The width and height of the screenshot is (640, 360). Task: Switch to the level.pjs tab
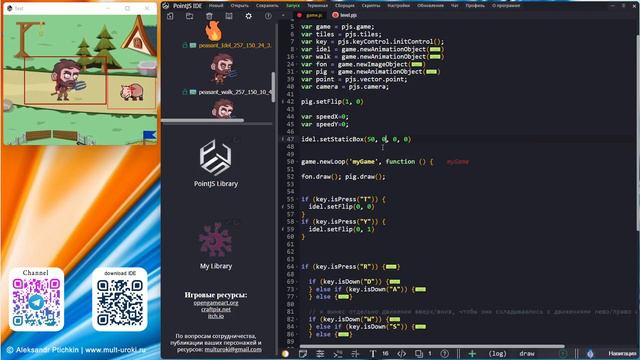pos(345,16)
